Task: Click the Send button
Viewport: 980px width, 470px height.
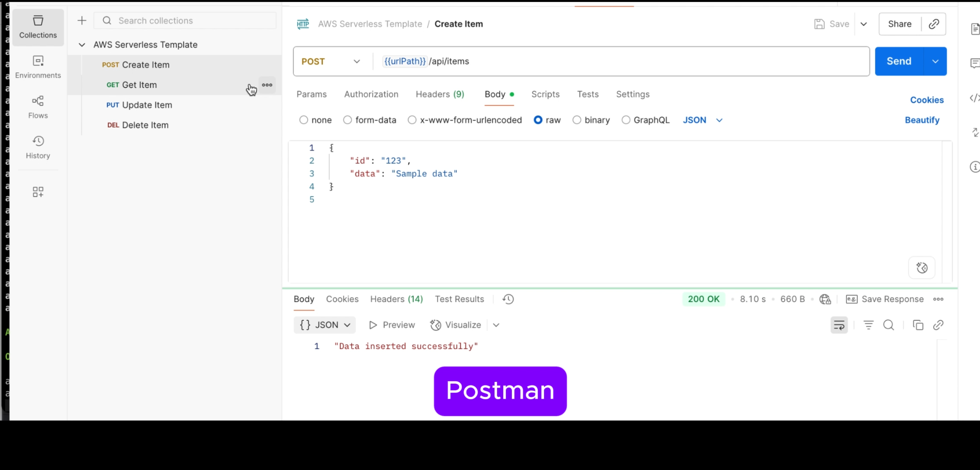Action: 898,61
